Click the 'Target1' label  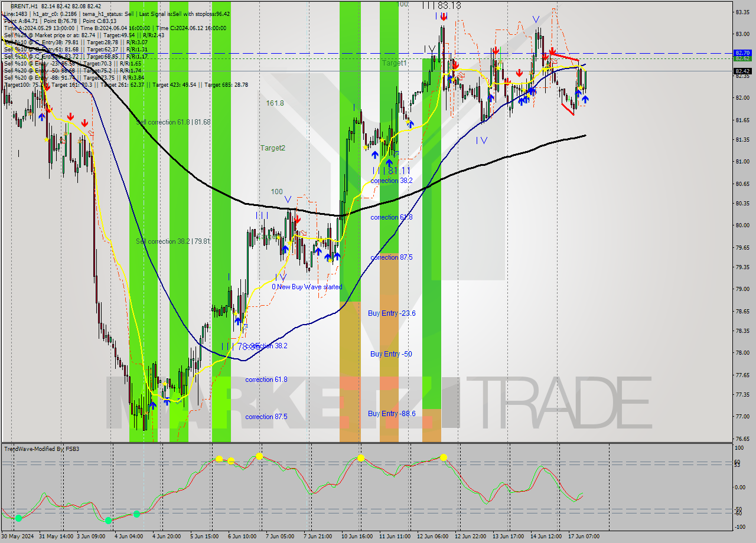coord(394,63)
